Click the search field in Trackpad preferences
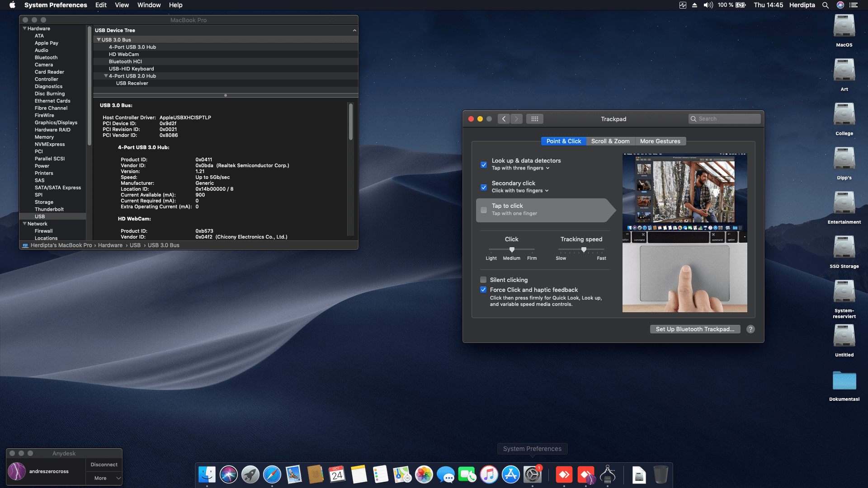 pyautogui.click(x=724, y=118)
